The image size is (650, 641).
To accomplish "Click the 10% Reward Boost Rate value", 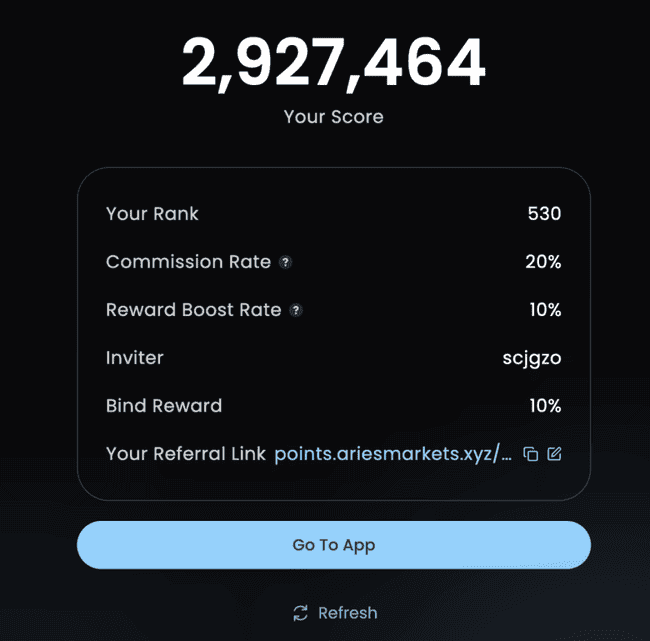I will [545, 310].
